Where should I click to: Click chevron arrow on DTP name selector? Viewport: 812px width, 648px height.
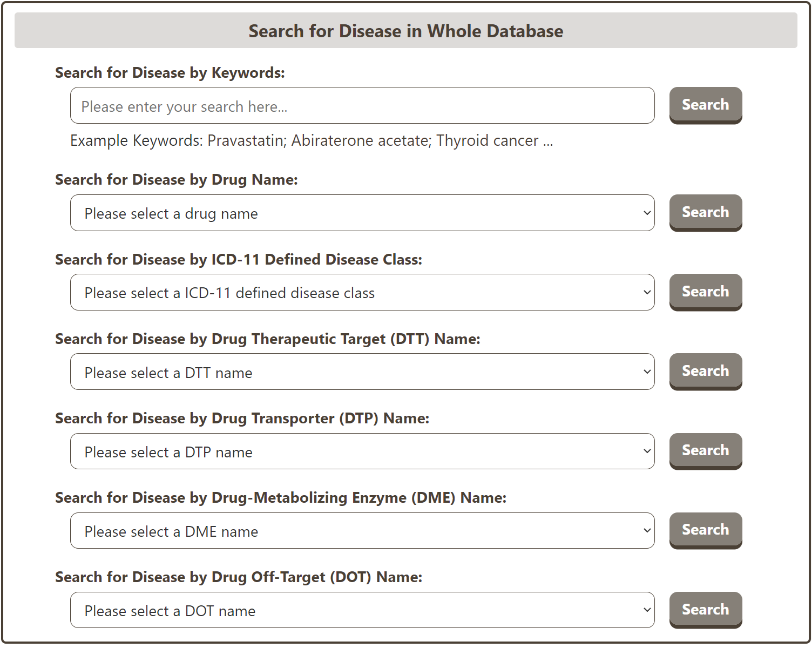pyautogui.click(x=647, y=451)
